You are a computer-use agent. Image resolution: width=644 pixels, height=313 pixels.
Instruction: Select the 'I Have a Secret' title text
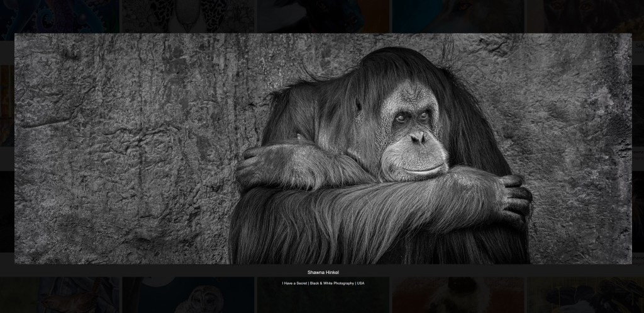294,283
